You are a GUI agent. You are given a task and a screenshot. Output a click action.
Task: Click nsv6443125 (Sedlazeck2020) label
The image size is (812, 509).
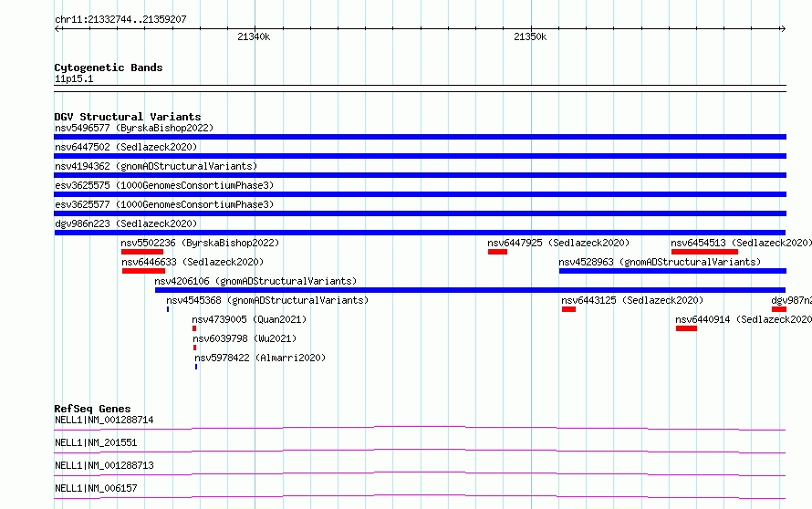click(x=632, y=300)
